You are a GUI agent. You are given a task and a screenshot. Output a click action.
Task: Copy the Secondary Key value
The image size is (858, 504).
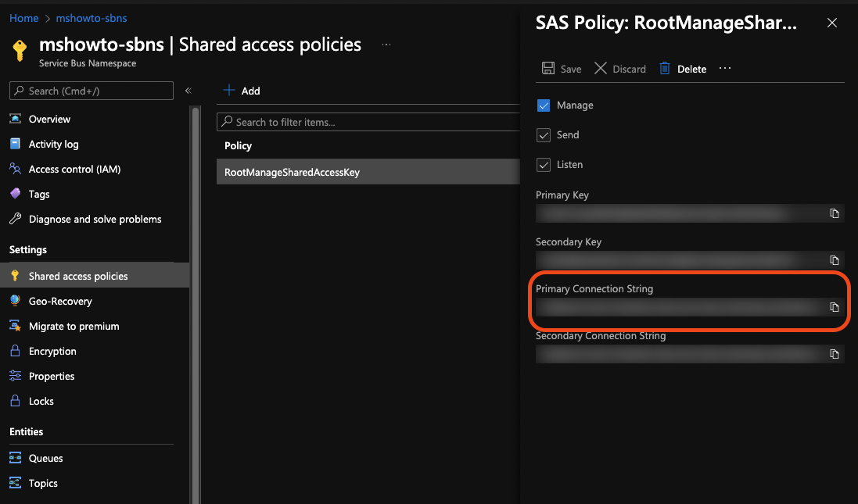click(834, 260)
